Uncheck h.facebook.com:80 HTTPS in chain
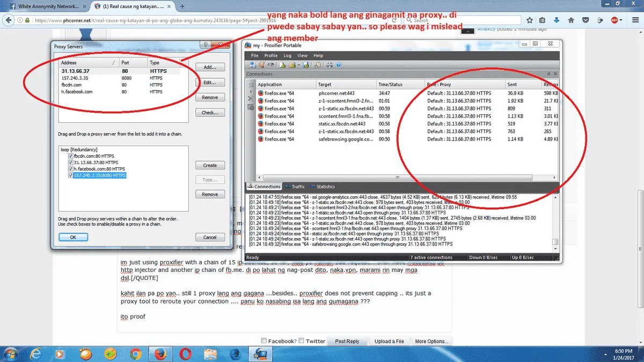 (x=70, y=169)
